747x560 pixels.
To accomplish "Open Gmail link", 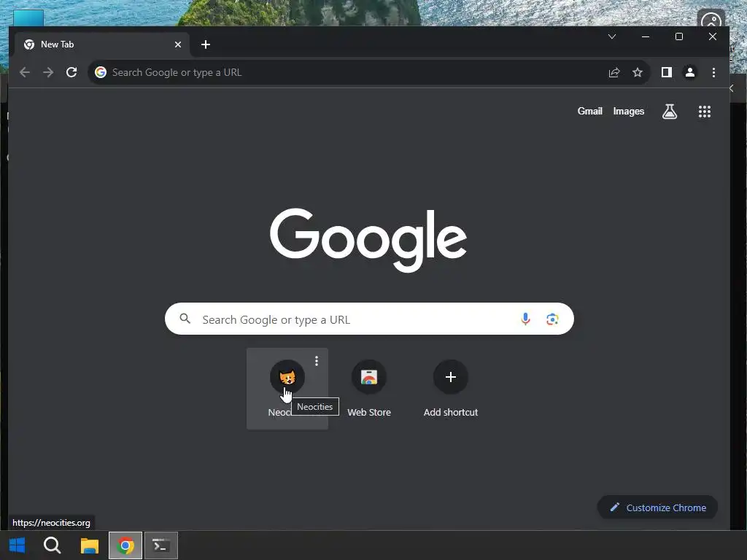I will (x=589, y=111).
